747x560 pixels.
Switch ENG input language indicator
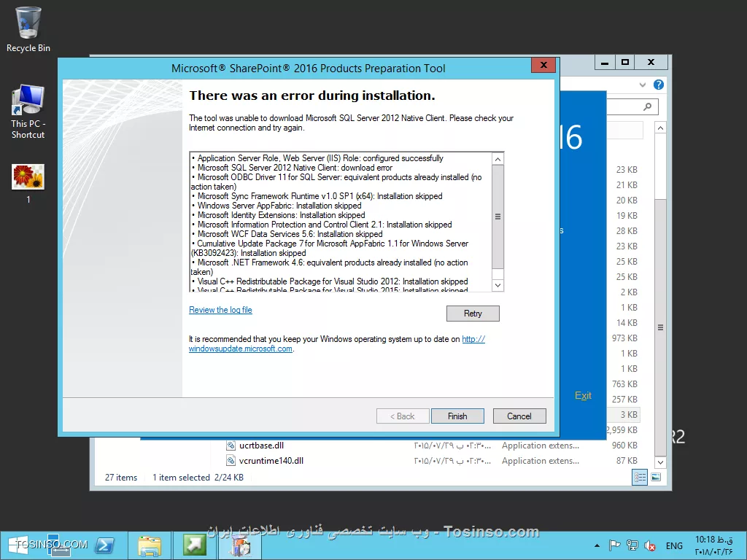pos(674,545)
